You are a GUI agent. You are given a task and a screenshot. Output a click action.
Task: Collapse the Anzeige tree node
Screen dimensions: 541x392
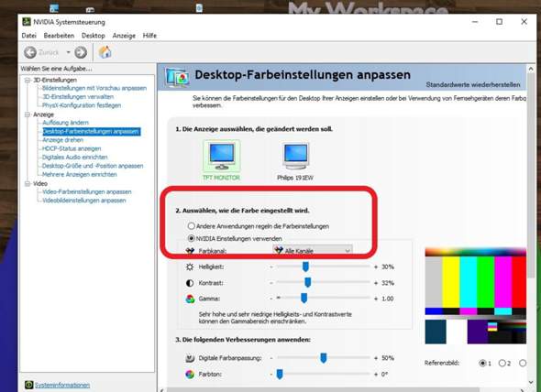click(28, 114)
